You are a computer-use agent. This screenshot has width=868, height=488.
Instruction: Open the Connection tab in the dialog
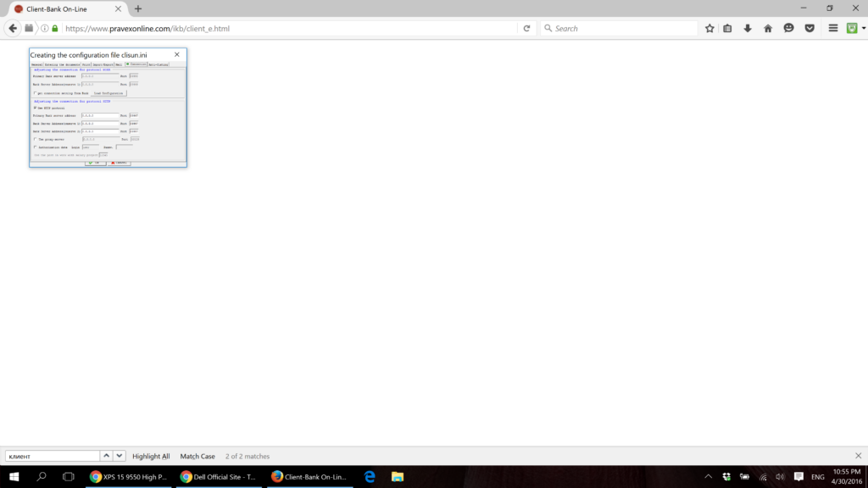pyautogui.click(x=136, y=64)
